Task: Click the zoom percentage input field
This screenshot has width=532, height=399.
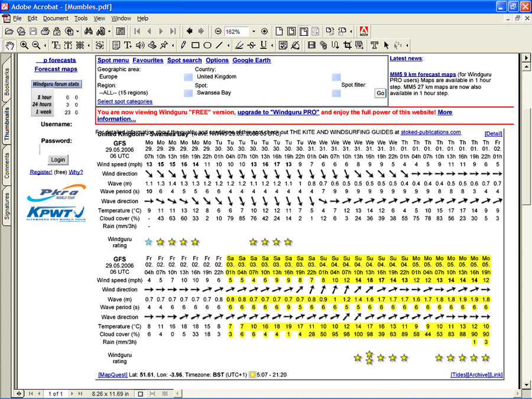Action: [x=236, y=31]
